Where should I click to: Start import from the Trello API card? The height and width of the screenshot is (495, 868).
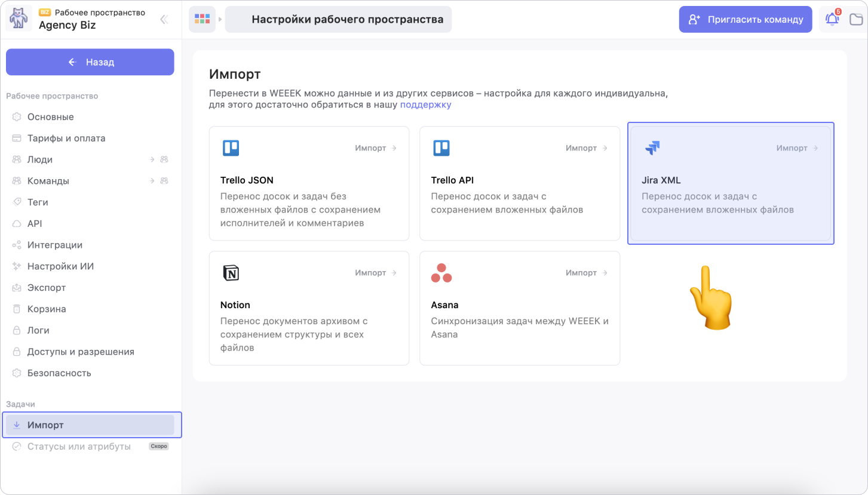pyautogui.click(x=587, y=148)
